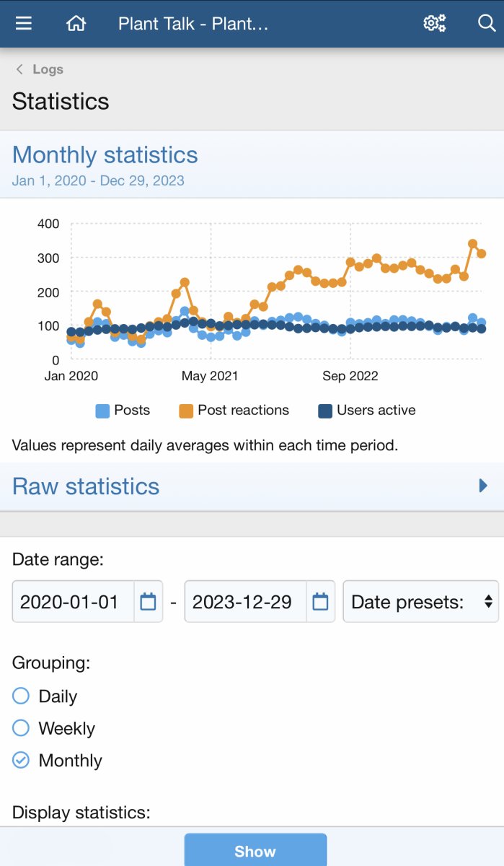Click the daily averages note text
Image resolution: width=504 pixels, height=866 pixels.
point(205,445)
